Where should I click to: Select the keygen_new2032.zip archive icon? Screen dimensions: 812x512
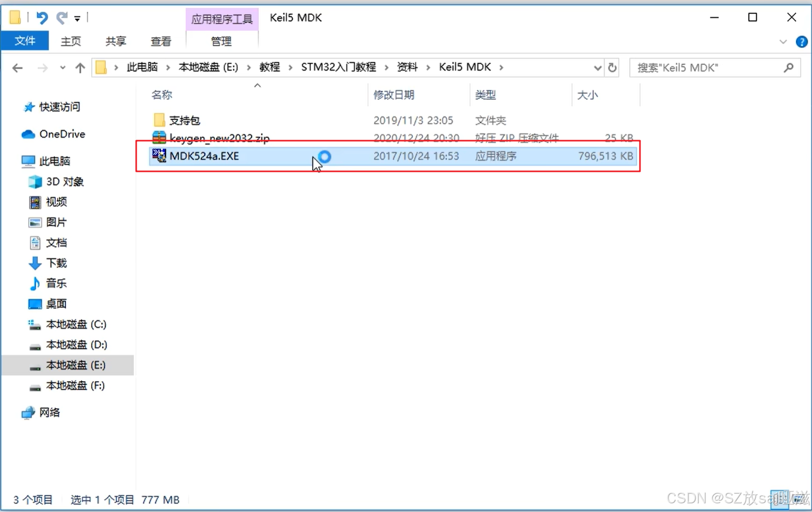pyautogui.click(x=159, y=137)
